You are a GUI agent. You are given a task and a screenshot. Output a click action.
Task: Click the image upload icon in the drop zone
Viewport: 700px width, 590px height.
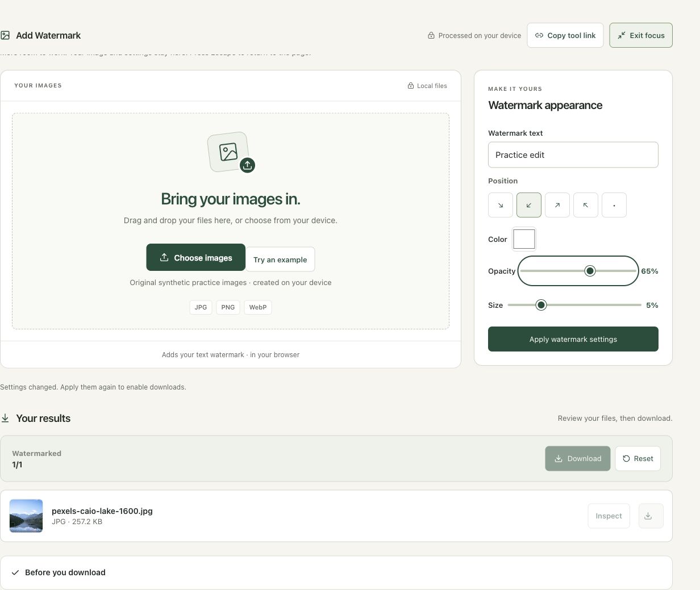point(231,152)
